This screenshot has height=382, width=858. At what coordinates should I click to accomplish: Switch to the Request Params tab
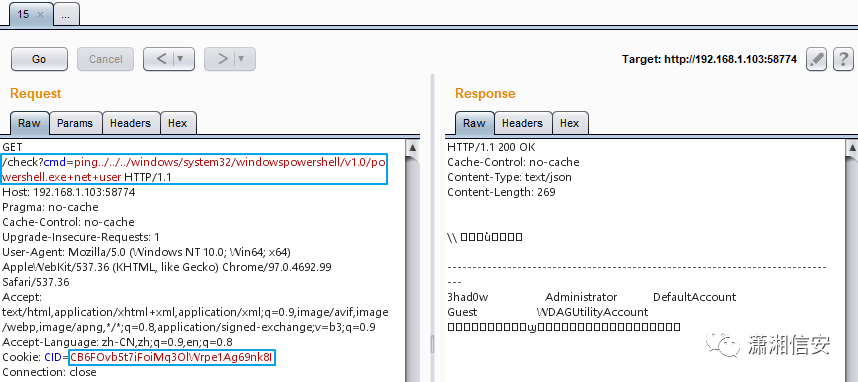pyautogui.click(x=75, y=123)
